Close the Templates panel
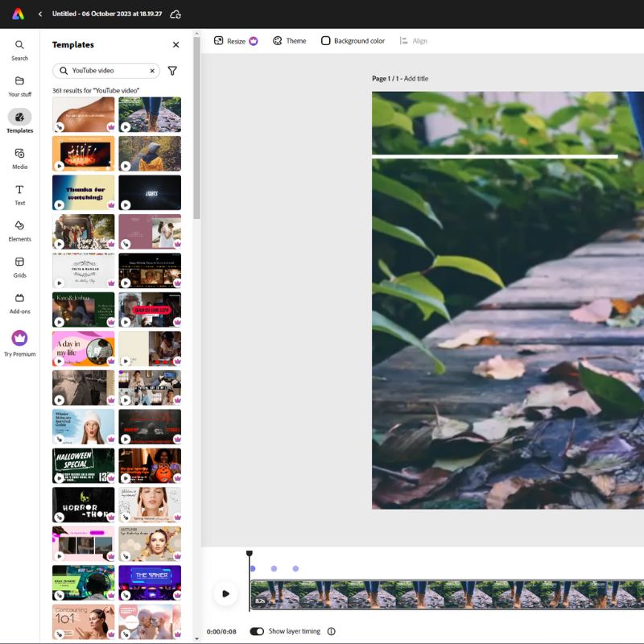The width and height of the screenshot is (644, 644). 175,45
